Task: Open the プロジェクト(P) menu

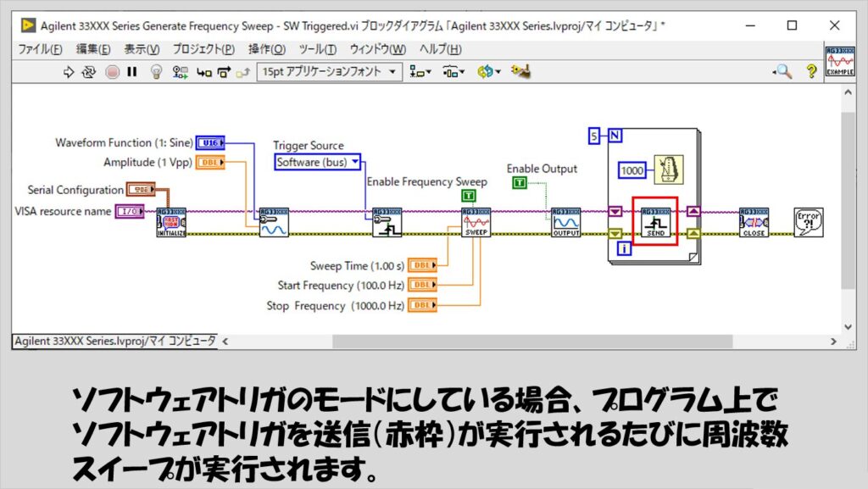Action: (203, 49)
